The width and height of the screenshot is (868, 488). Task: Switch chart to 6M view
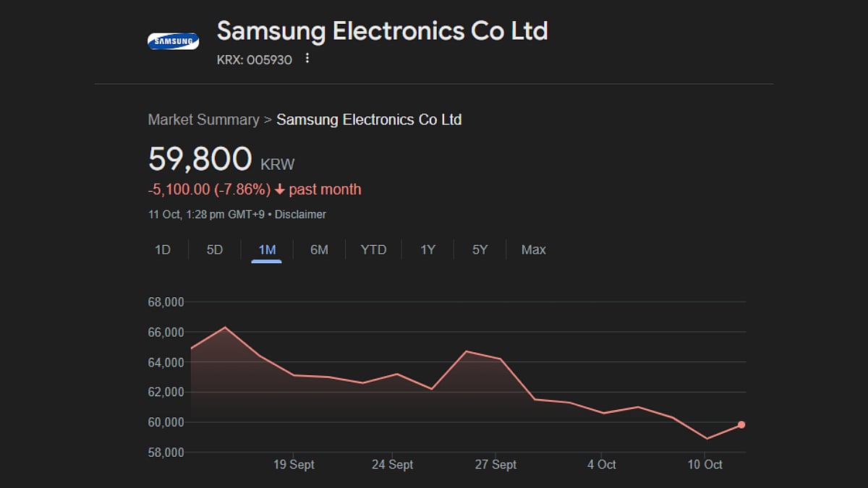click(x=319, y=250)
